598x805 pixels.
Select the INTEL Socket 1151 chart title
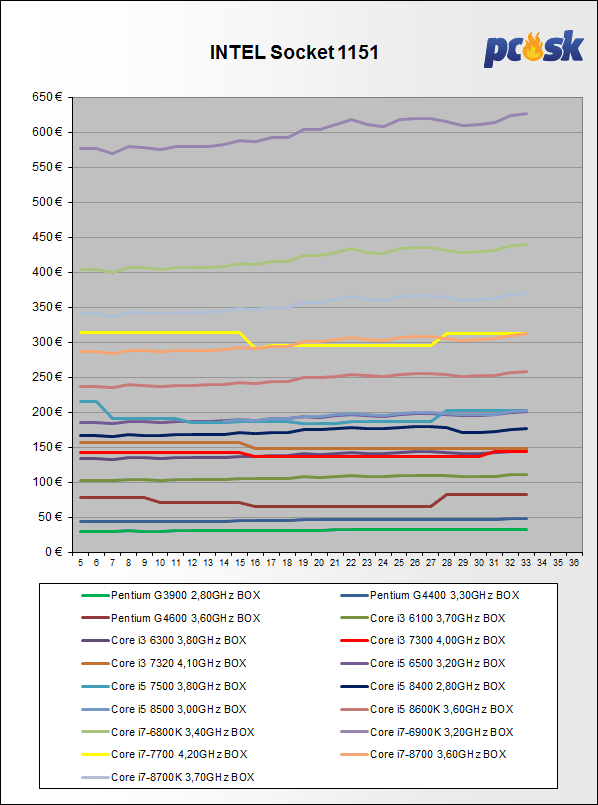coord(294,52)
